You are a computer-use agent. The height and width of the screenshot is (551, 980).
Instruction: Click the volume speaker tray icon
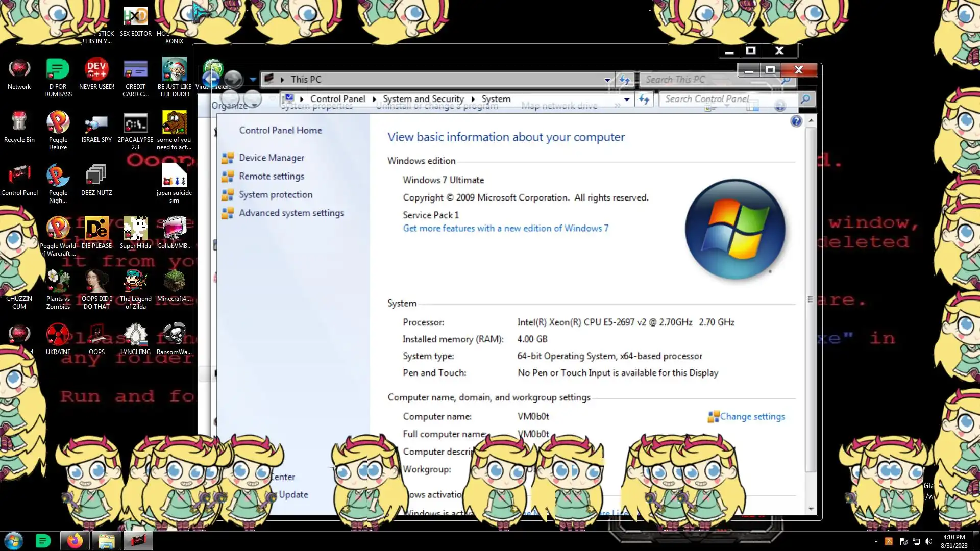928,541
